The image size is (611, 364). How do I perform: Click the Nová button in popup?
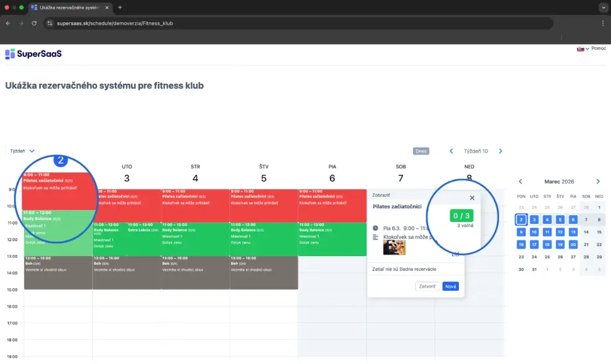(x=450, y=286)
